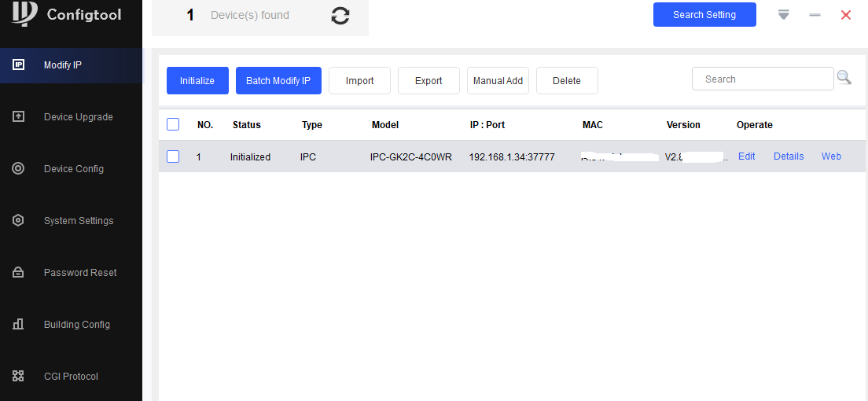The width and height of the screenshot is (868, 401).
Task: Click the Edit link for the device
Action: 746,156
